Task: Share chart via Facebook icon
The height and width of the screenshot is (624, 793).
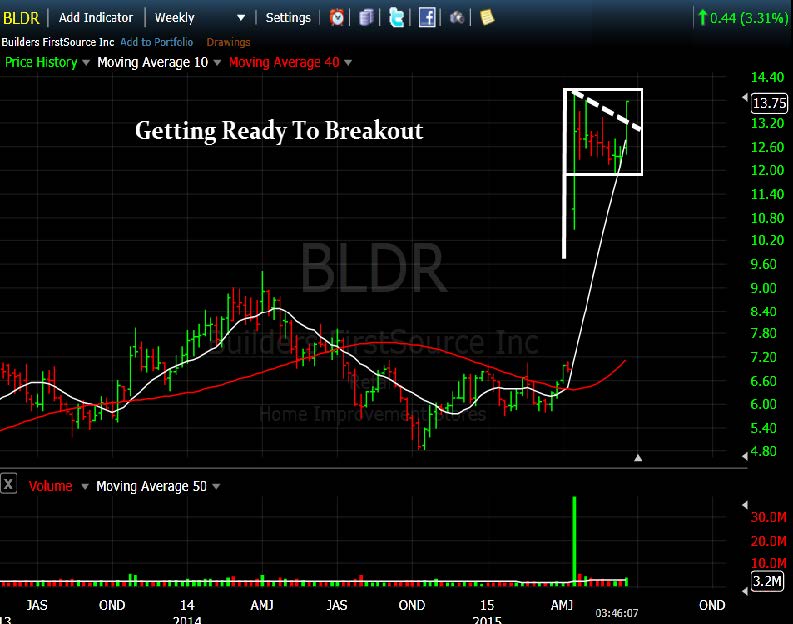Action: [427, 18]
